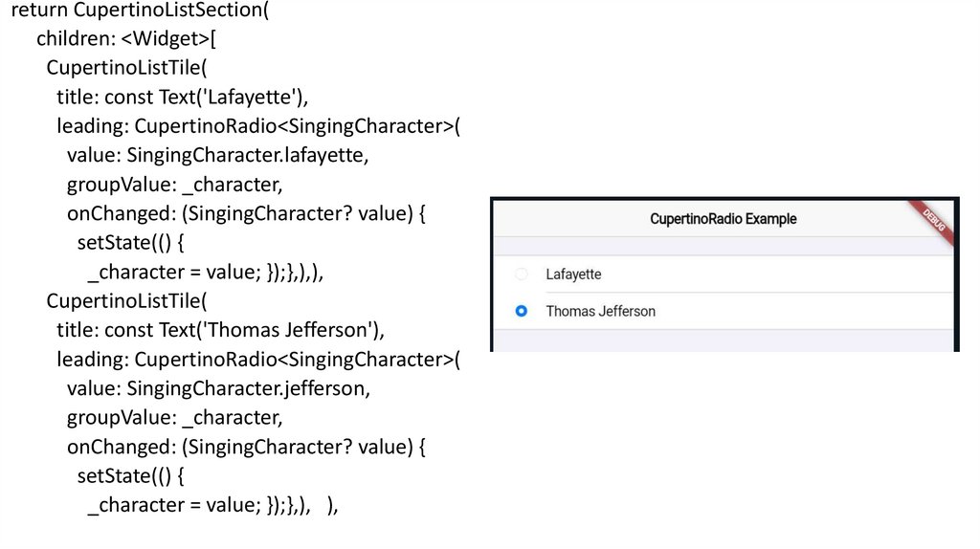980x549 pixels.
Task: Click the first 'CupertinoListTile(' code line
Action: [x=126, y=68]
